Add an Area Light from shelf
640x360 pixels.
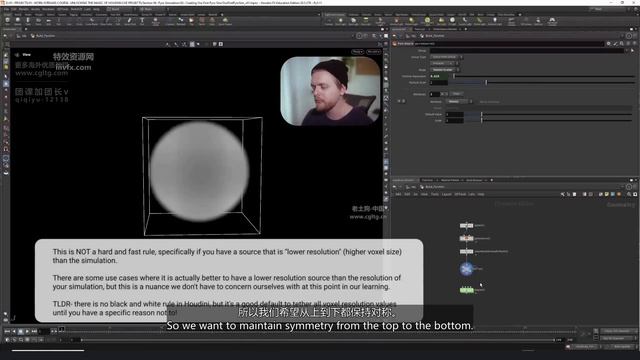tap(366, 21)
